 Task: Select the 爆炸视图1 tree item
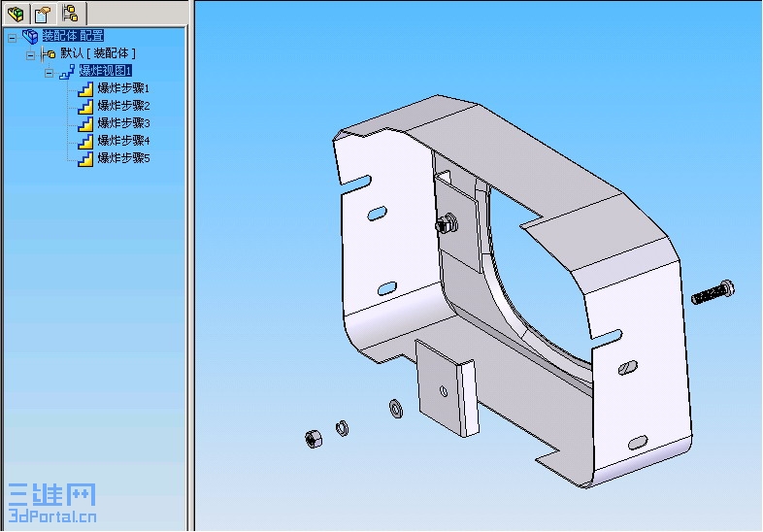106,71
